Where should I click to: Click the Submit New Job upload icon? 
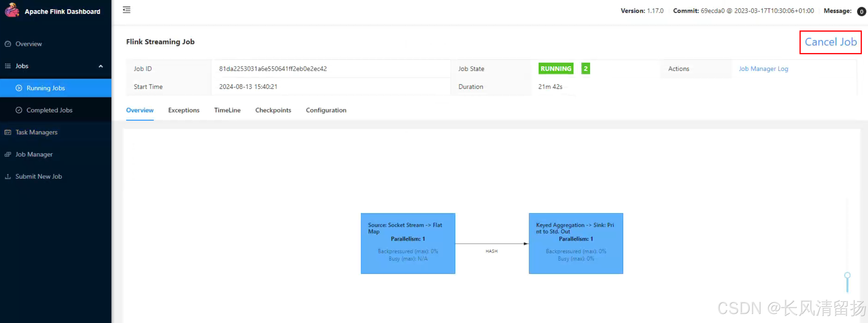[8, 176]
